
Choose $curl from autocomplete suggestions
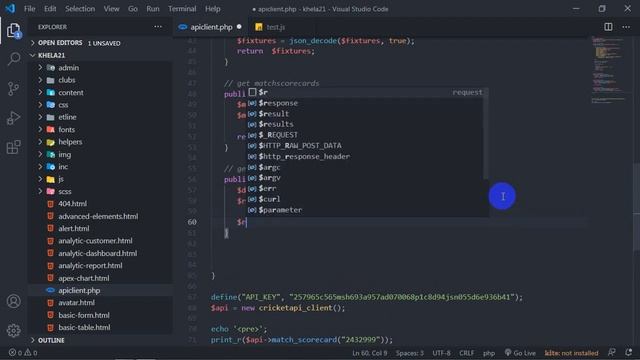coord(365,199)
